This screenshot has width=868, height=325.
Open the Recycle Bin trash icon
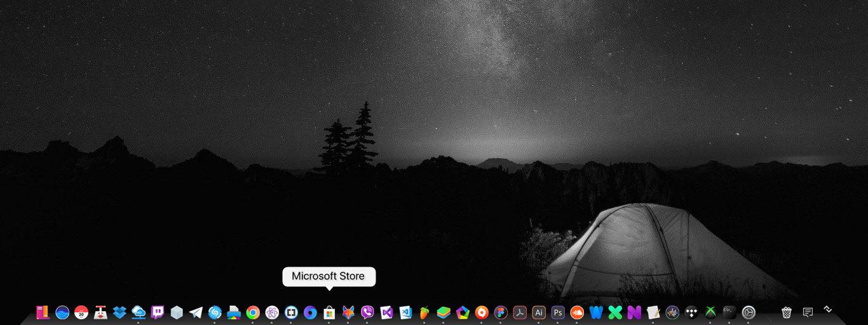point(787,312)
